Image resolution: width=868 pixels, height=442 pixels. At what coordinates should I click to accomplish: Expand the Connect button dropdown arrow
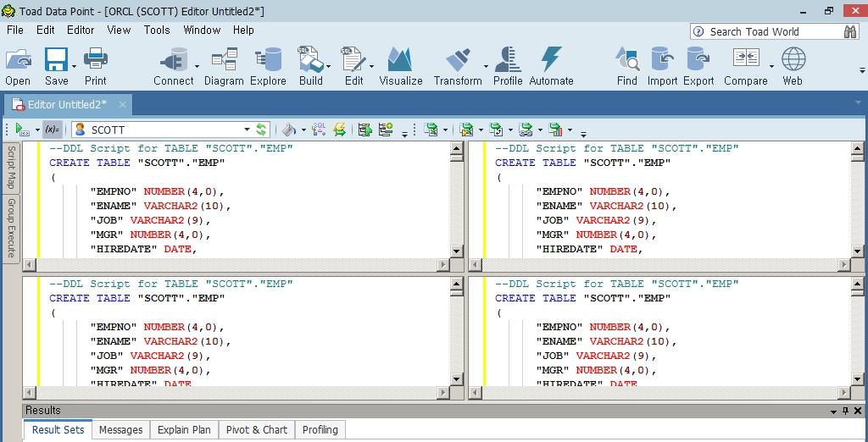pos(197,66)
